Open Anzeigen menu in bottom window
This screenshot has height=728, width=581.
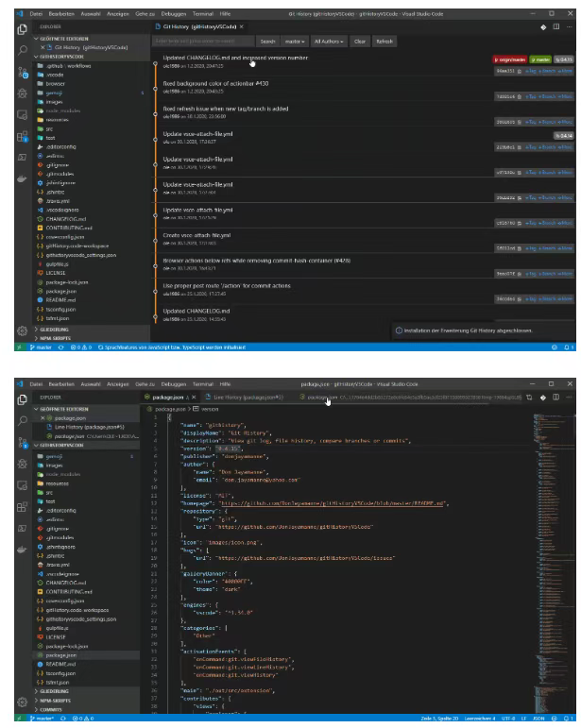pos(118,384)
